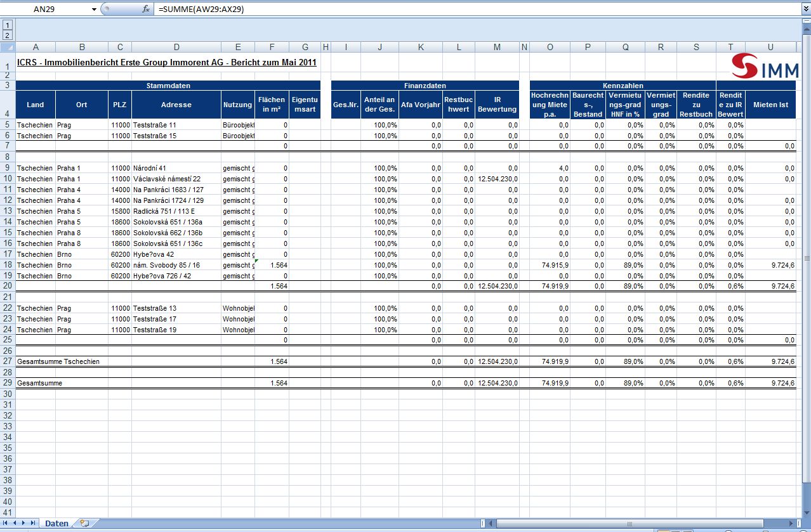Image resolution: width=811 pixels, height=532 pixels.
Task: Select column D header
Action: point(176,47)
